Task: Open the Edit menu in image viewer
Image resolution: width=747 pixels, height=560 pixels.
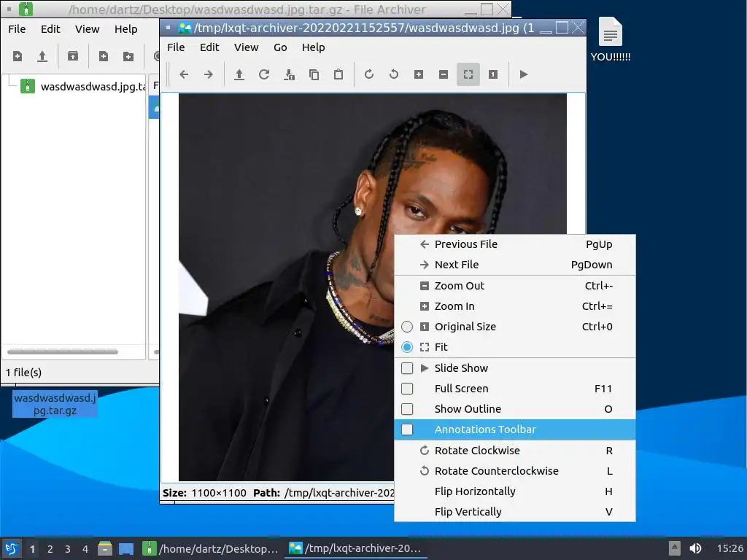Action: coord(209,47)
